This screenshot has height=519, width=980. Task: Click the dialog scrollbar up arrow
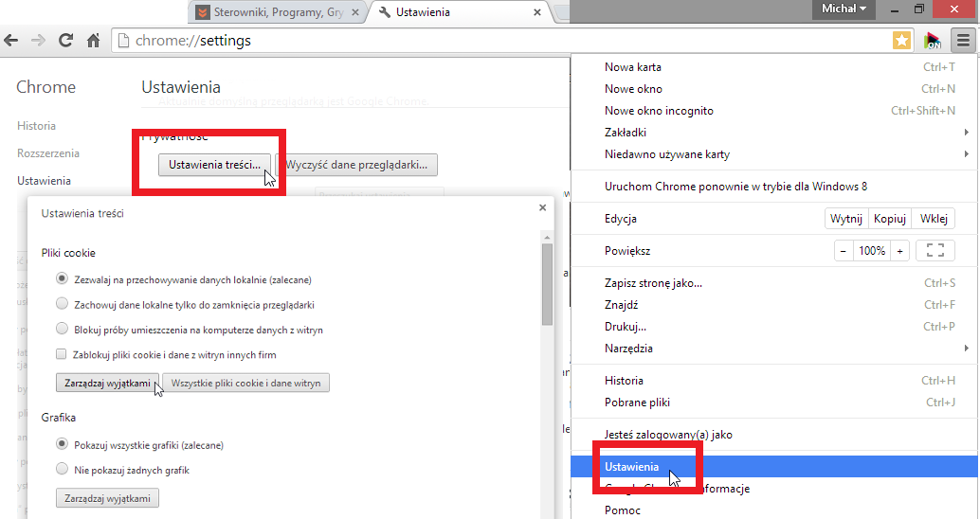(x=548, y=237)
